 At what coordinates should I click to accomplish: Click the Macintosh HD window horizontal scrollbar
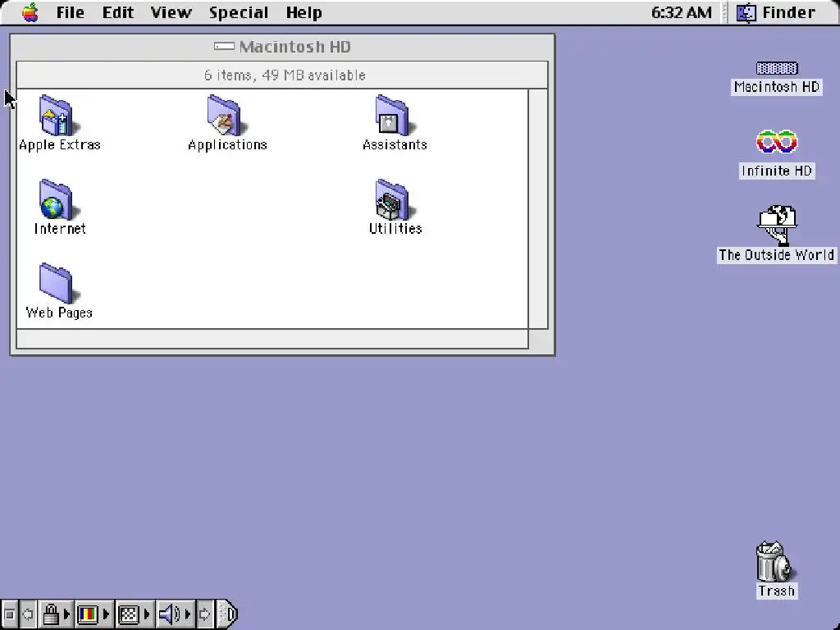click(x=272, y=339)
